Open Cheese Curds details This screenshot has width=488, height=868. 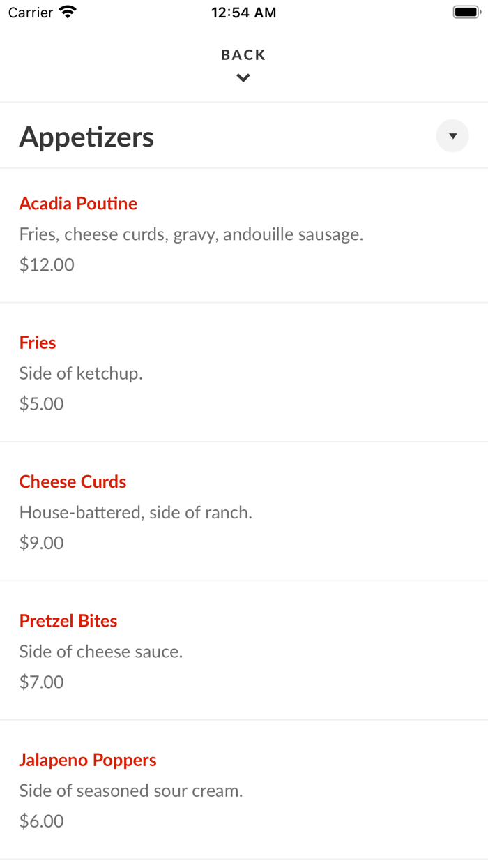73,481
